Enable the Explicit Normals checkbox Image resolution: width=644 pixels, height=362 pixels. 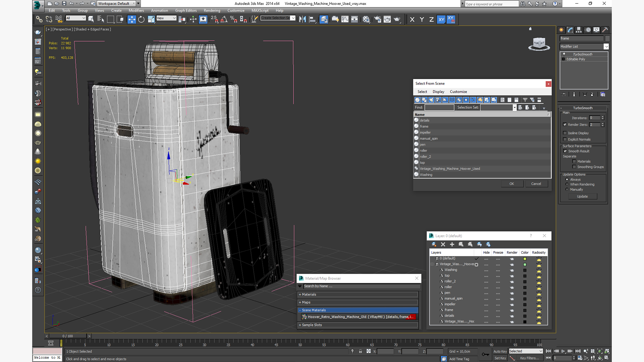[565, 139]
